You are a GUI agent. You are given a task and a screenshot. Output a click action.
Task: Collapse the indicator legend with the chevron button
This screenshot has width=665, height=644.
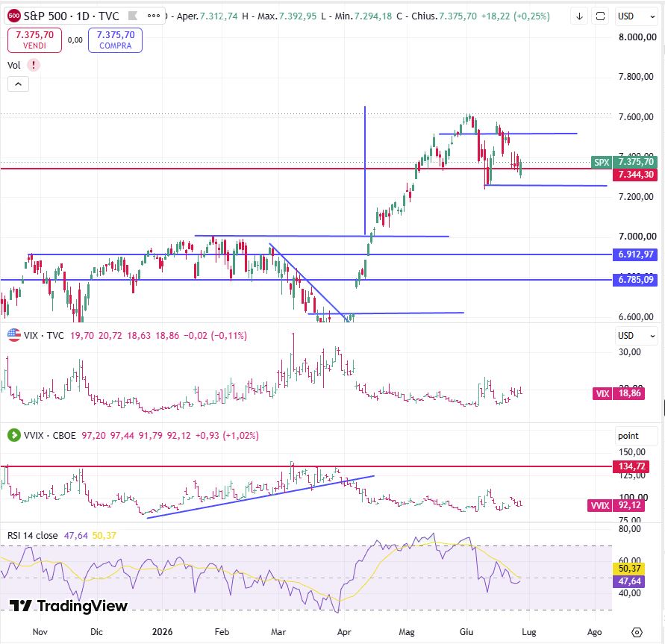coord(18,84)
